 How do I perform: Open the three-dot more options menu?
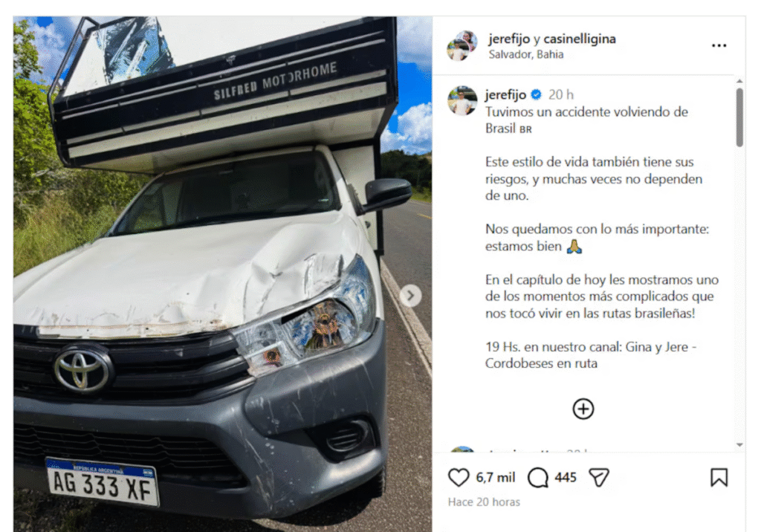click(x=719, y=45)
